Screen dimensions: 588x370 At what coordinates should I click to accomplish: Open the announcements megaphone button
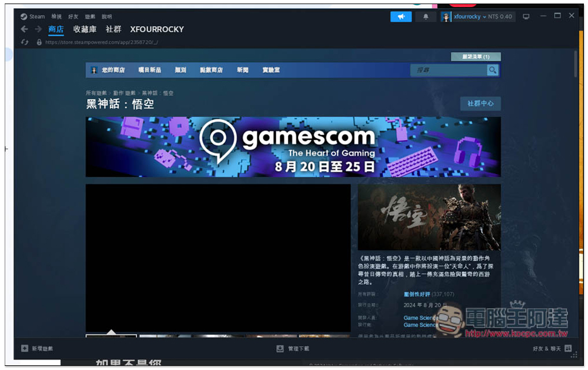pos(401,16)
